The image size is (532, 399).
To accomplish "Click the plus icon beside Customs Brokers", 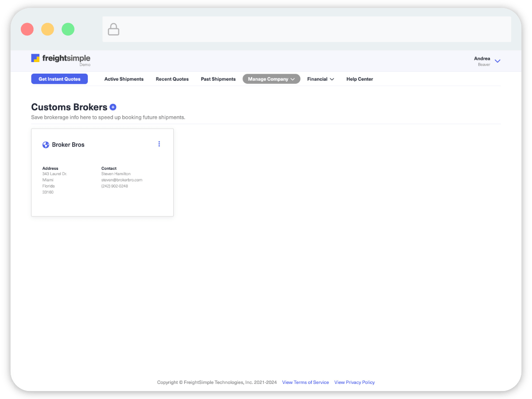I will 113,107.
